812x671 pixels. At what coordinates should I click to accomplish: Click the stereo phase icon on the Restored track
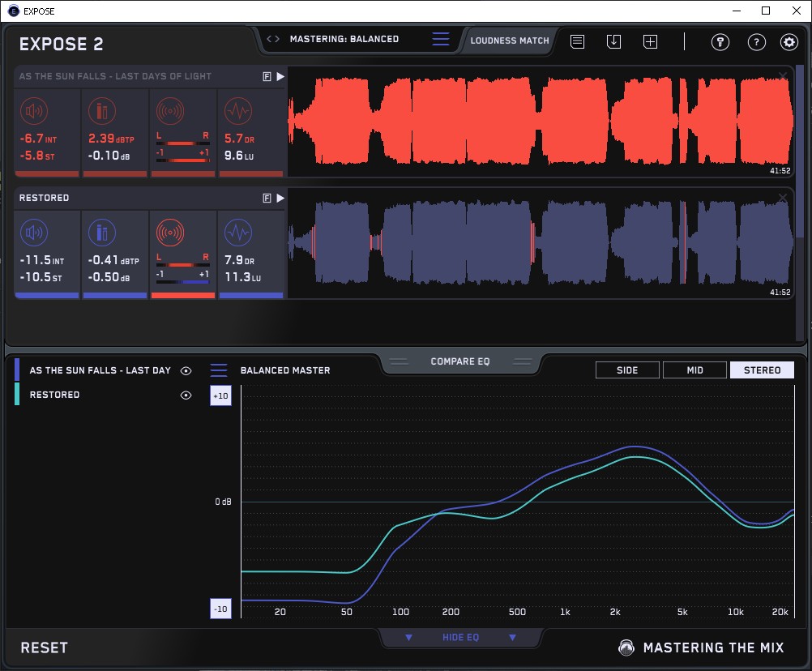(171, 233)
